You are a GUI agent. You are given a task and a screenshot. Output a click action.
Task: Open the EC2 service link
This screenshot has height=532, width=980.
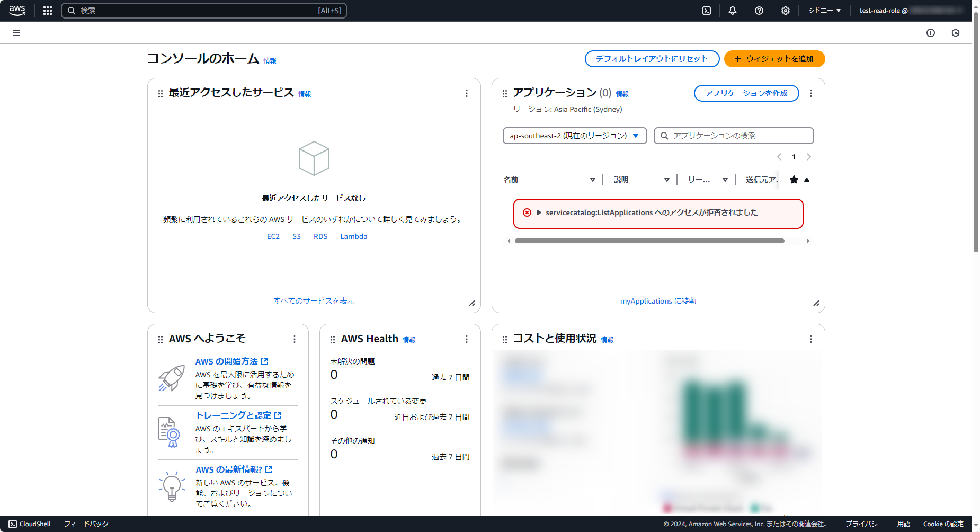click(273, 236)
